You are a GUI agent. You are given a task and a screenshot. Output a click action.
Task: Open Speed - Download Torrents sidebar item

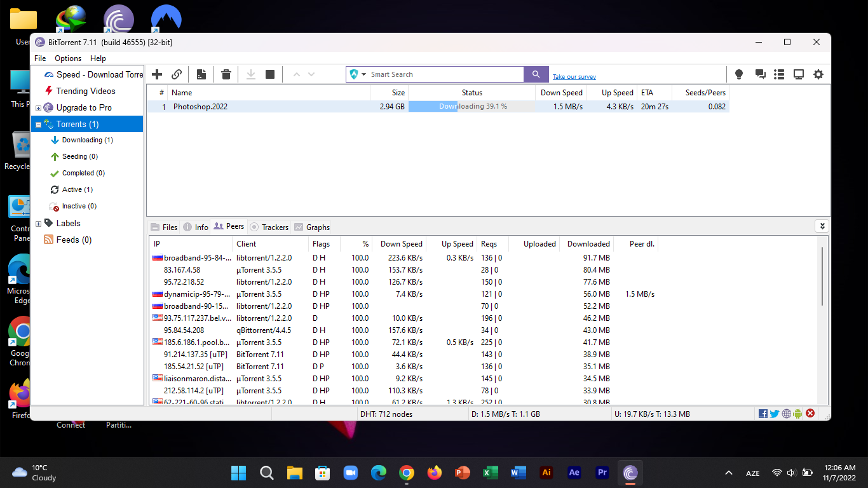pyautogui.click(x=93, y=74)
